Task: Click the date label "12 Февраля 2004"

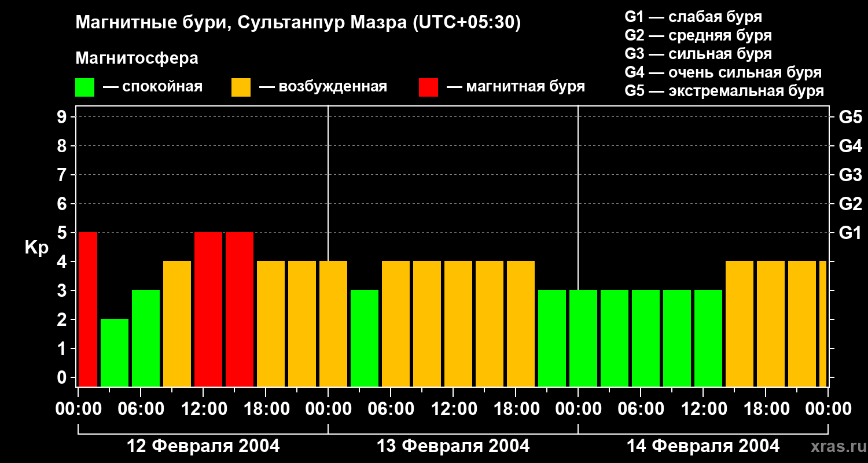Action: tap(203, 446)
